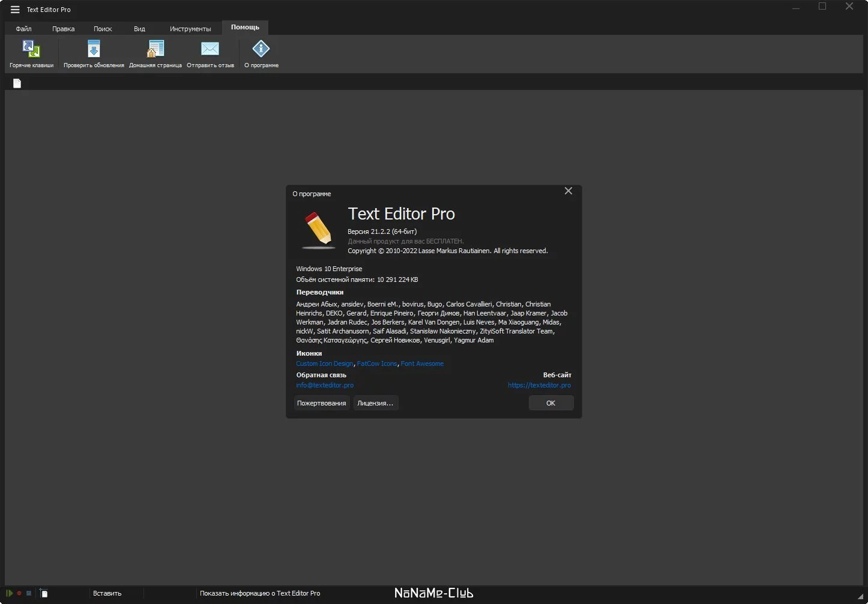Image resolution: width=868 pixels, height=604 pixels.
Task: Click the Горячие клавиши icon
Action: pos(31,49)
